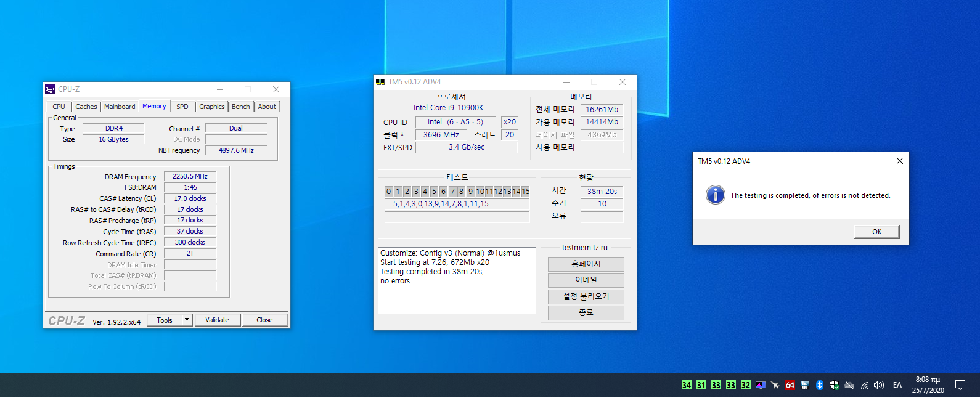The height and width of the screenshot is (398, 980).
Task: Click OK in the TM5 completion dialog
Action: 876,232
